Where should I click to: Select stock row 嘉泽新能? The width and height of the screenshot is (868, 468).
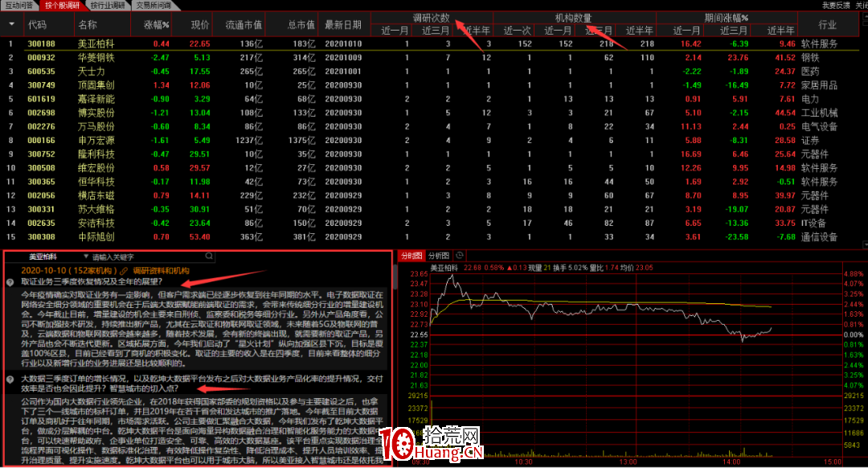(x=431, y=99)
